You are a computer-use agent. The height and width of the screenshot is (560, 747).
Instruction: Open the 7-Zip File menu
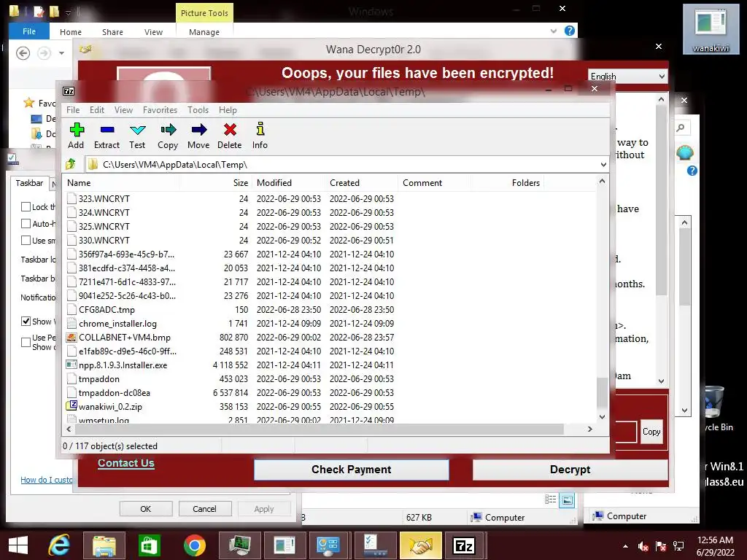point(73,110)
